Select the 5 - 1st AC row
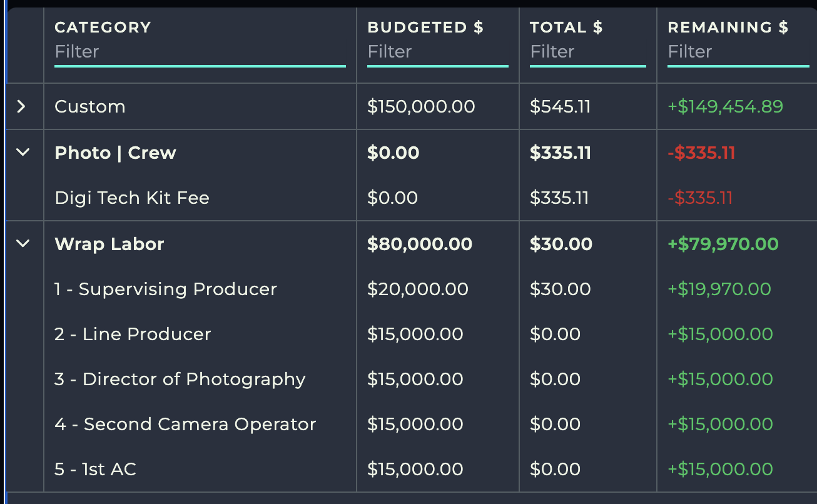Viewport: 817px width, 504px height. 95,469
